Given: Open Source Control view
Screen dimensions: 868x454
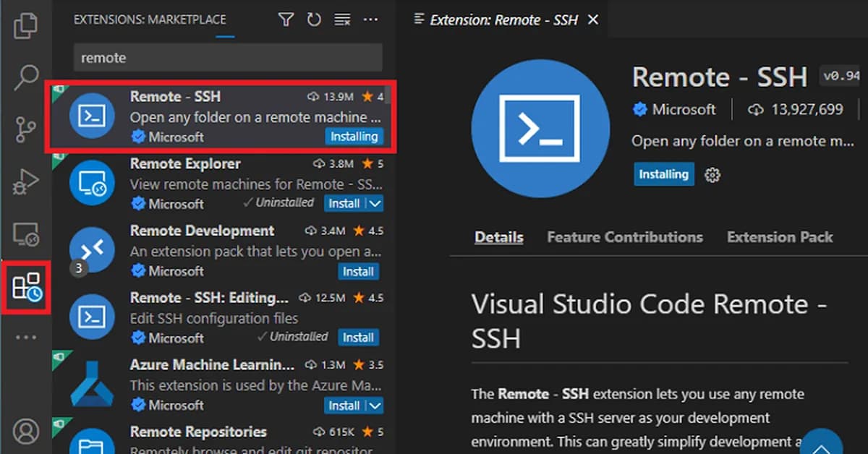Looking at the screenshot, I should point(26,127).
